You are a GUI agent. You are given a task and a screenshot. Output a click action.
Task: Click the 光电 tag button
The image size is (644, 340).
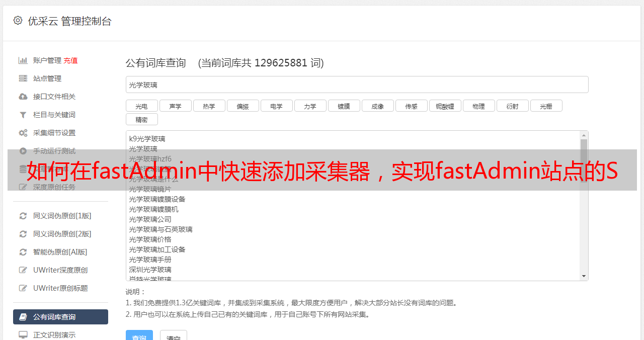point(141,106)
